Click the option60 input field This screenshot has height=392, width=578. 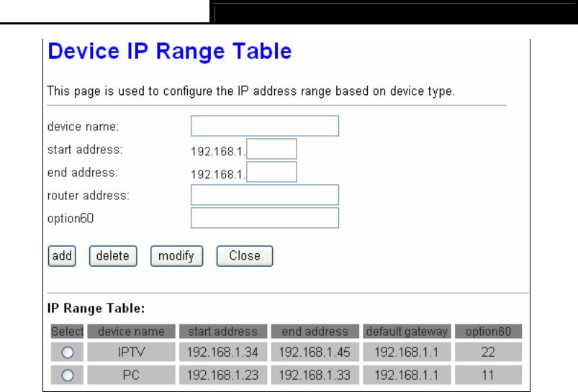pos(265,218)
